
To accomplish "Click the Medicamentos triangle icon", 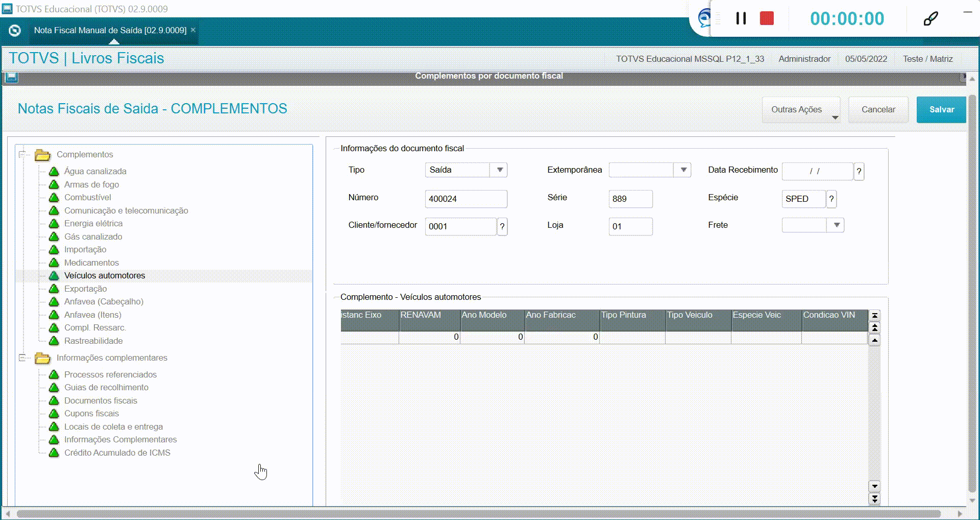I will 54,263.
